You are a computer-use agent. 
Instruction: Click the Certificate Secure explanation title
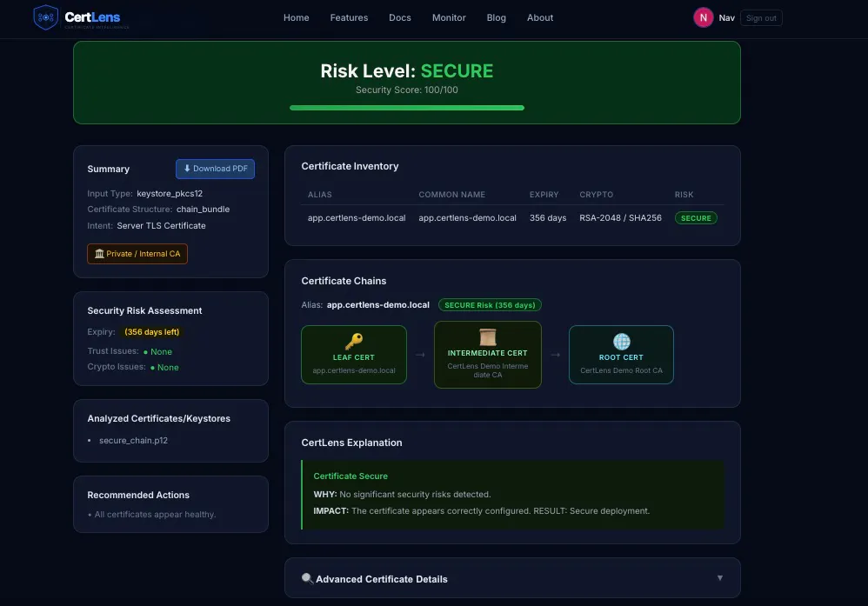click(x=351, y=476)
